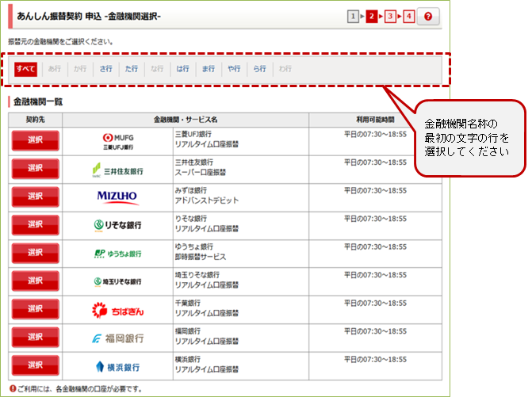Click the 三菱UFJ銀行 リアルタイム口座振替 text
Screen dimensions: 532x401
click(x=207, y=139)
